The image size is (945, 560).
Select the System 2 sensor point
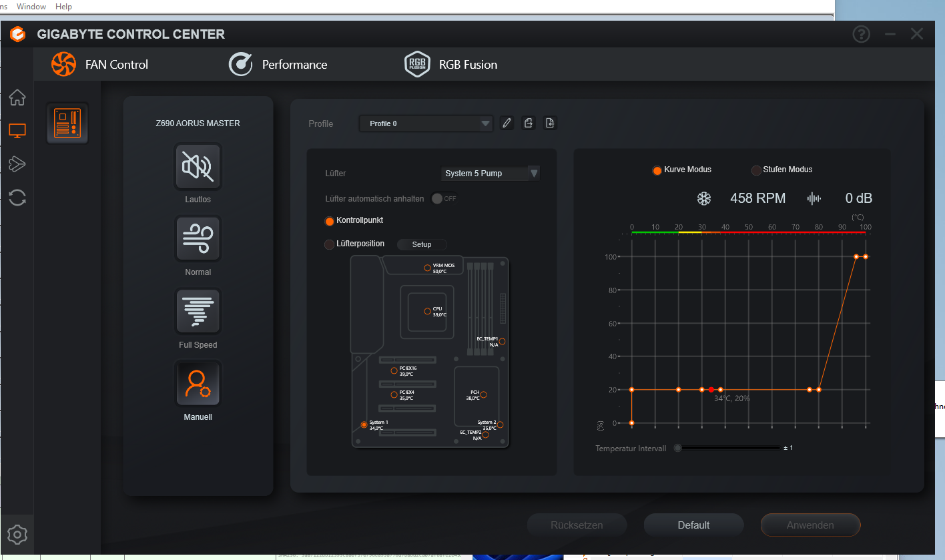click(x=500, y=425)
